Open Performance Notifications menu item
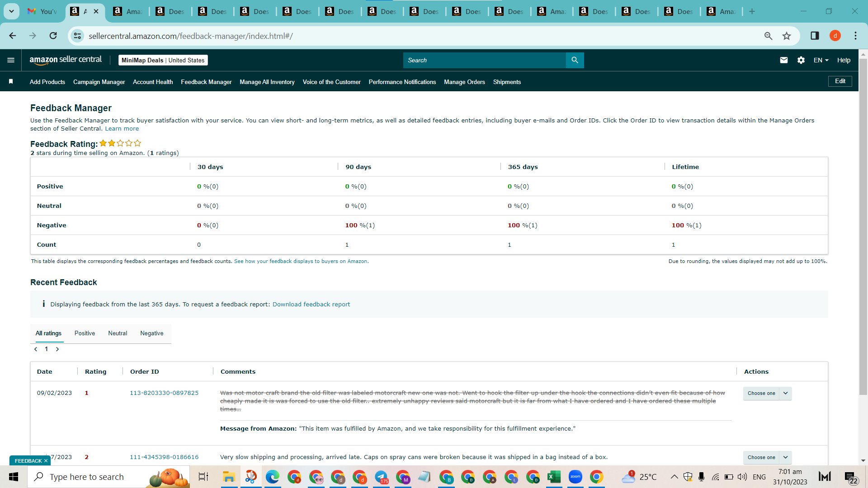 pyautogui.click(x=402, y=82)
